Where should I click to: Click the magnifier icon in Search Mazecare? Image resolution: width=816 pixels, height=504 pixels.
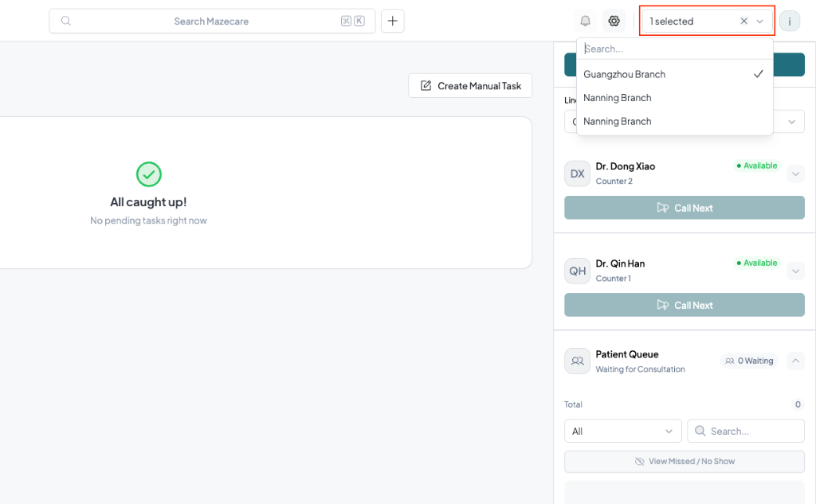66,21
